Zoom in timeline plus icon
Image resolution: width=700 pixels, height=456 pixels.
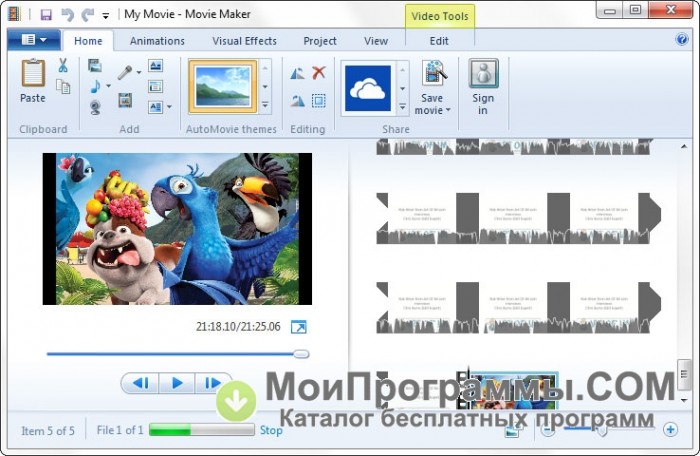point(670,430)
